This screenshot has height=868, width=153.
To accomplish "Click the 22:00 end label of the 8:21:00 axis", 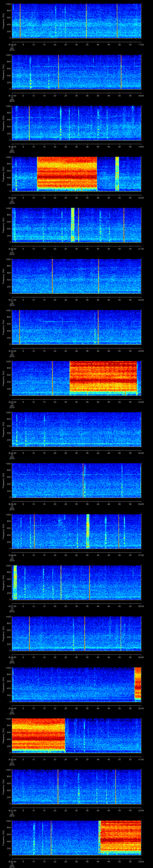I will point(141,300).
